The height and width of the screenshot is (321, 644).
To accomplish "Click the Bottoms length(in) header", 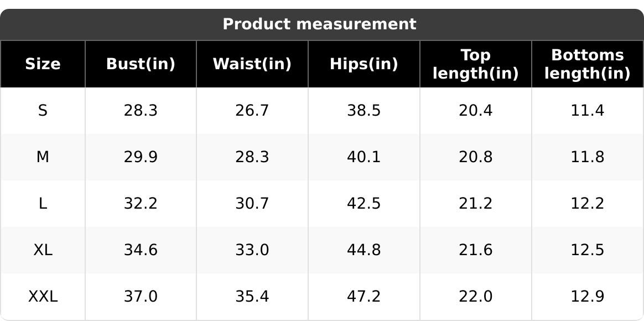I will pyautogui.click(x=588, y=64).
